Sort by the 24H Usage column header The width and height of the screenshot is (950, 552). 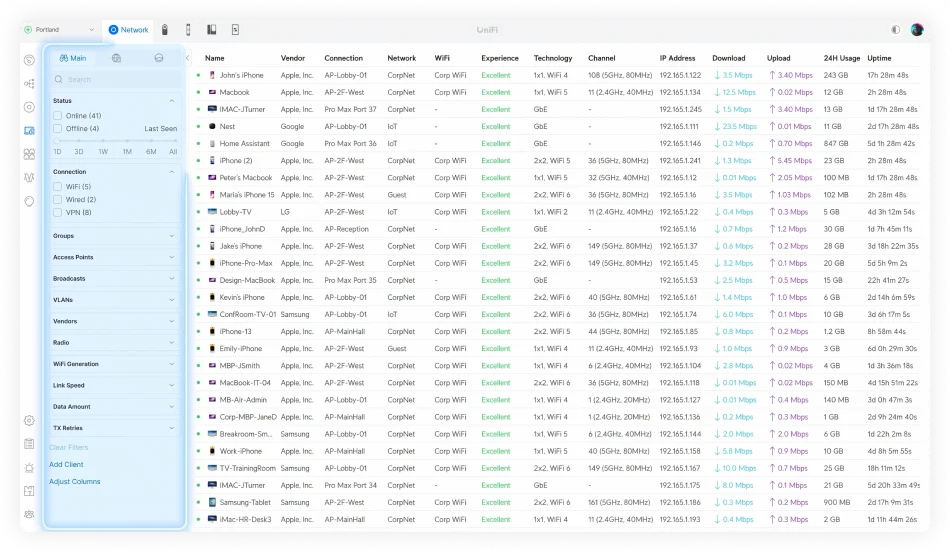842,58
